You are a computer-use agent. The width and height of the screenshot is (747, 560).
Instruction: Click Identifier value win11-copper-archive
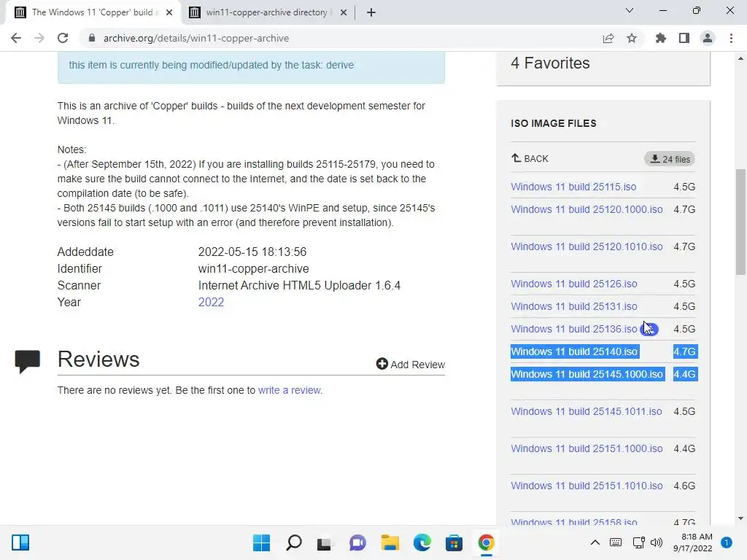tap(253, 268)
